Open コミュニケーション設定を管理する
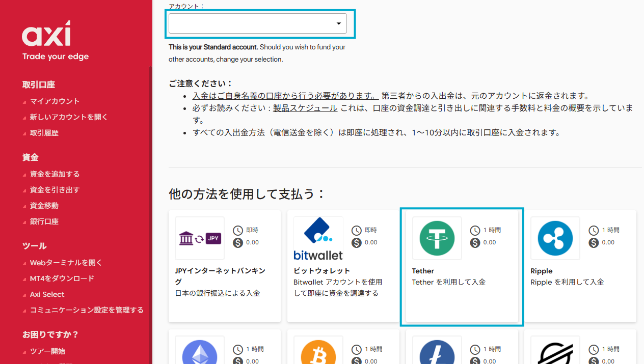 pos(87,310)
